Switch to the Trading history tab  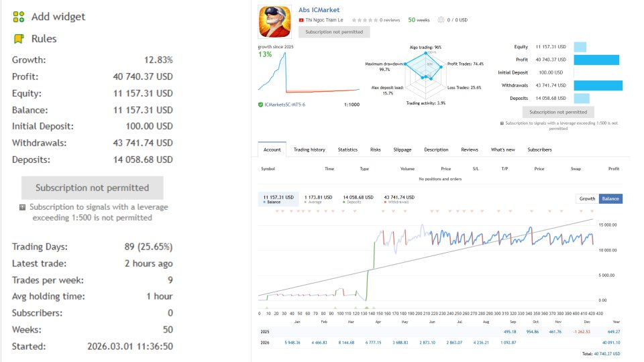[x=309, y=149]
